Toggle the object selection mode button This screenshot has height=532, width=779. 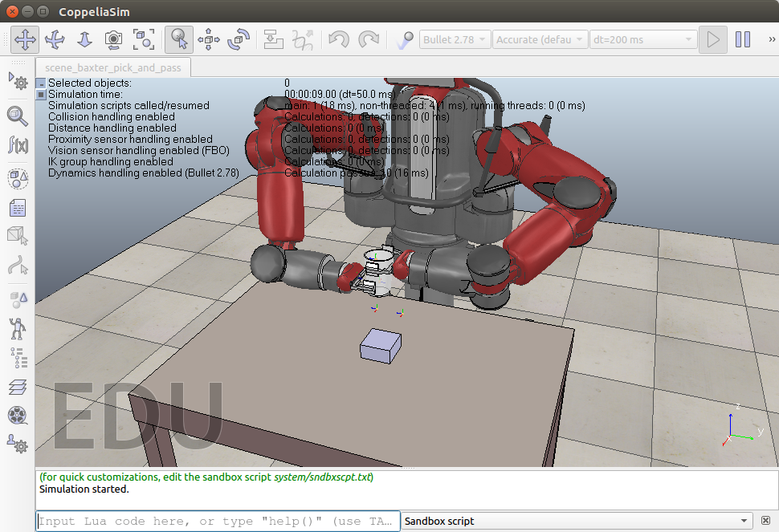pos(177,39)
